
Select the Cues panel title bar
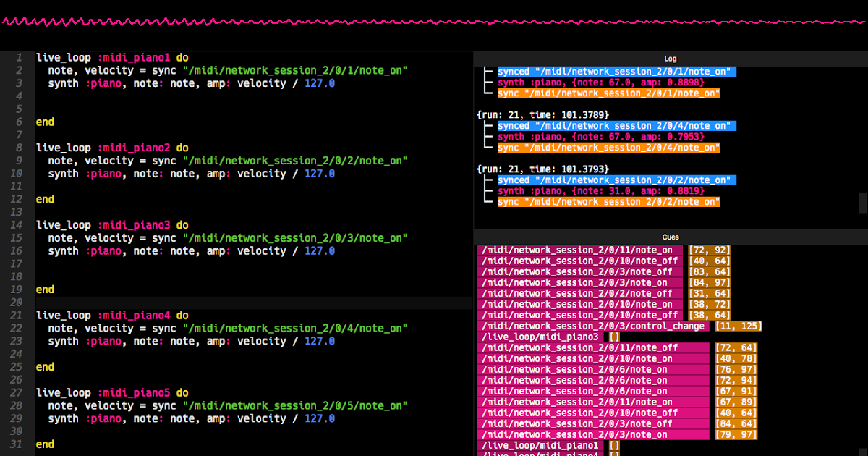[x=669, y=237]
